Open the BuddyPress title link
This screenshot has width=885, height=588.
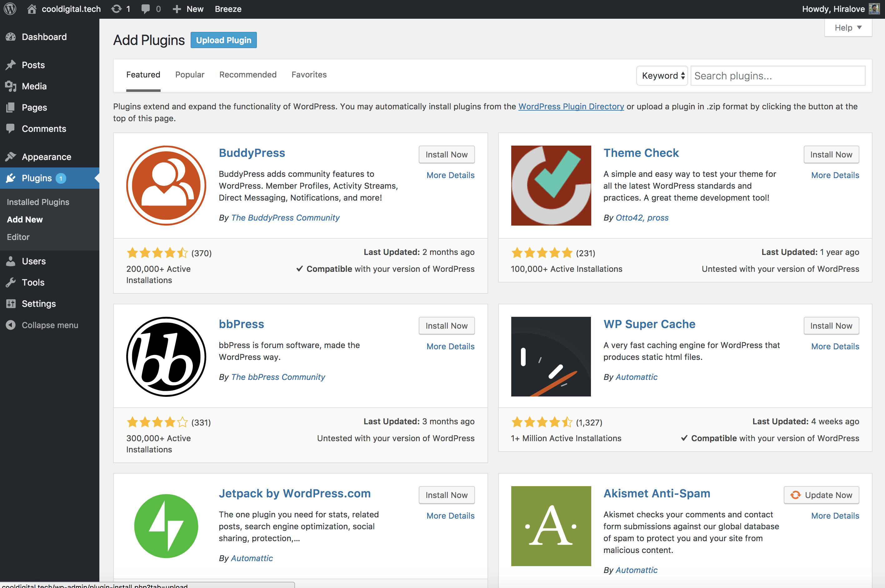point(252,153)
